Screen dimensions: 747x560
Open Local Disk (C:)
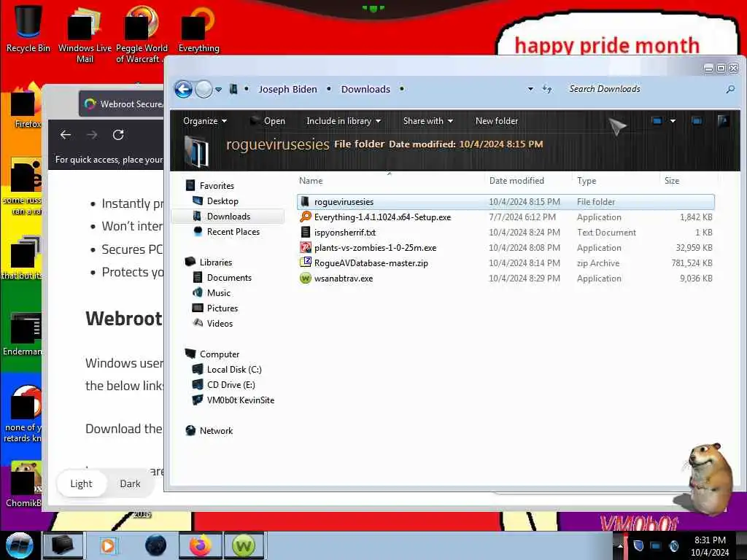pos(234,370)
